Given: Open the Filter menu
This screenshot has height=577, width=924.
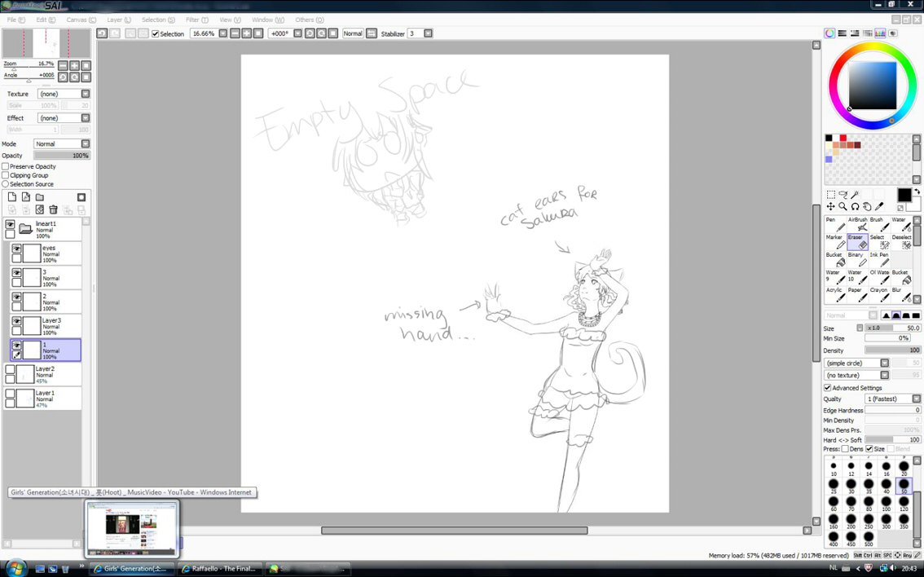Looking at the screenshot, I should 196,20.
